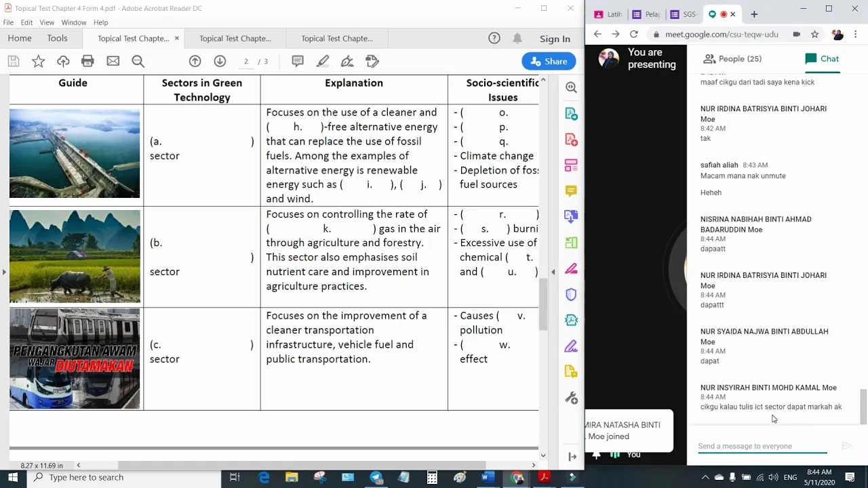
Task: Open Create PDF tool in right pane
Action: [x=571, y=140]
